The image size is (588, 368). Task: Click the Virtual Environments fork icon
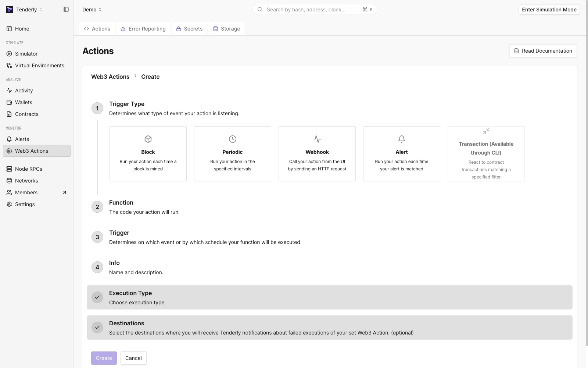point(9,66)
